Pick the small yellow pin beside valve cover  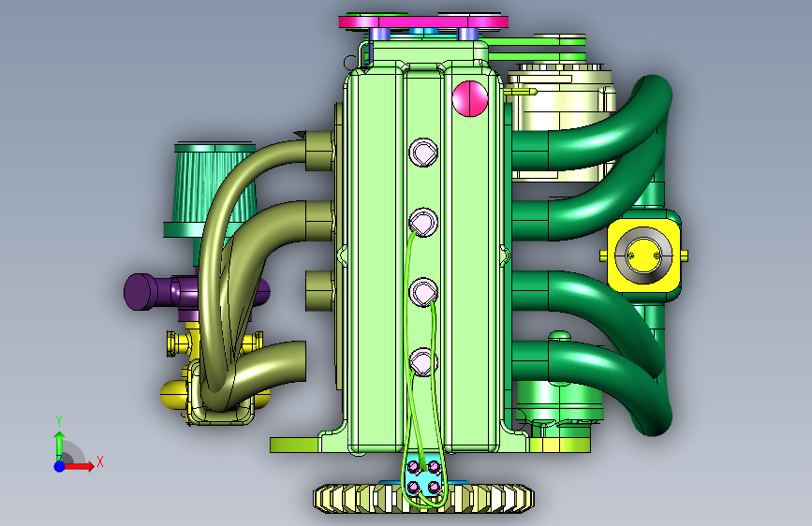pos(520,92)
